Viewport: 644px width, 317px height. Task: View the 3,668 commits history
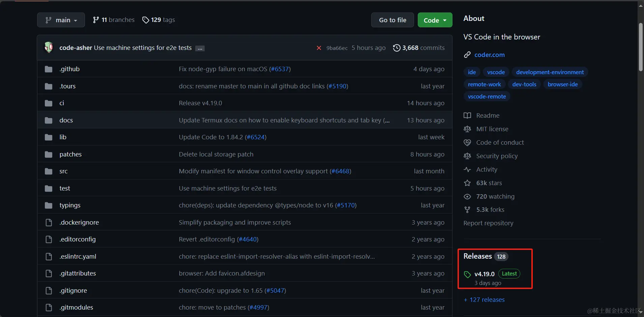(x=419, y=48)
